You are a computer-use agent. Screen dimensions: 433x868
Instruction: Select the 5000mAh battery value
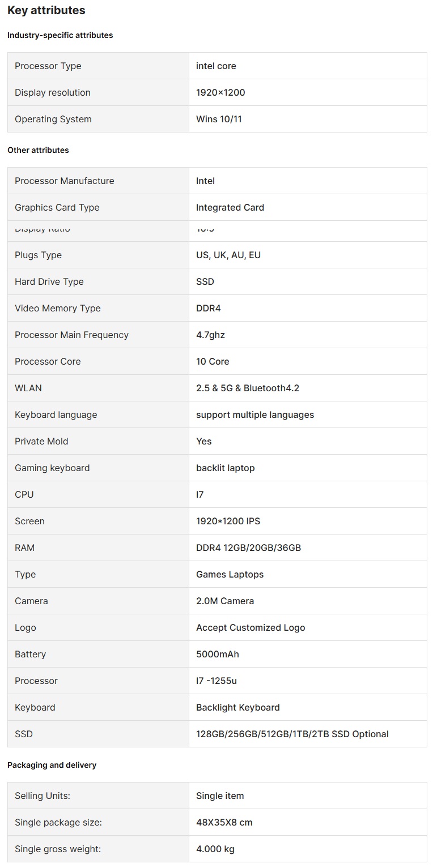click(218, 654)
